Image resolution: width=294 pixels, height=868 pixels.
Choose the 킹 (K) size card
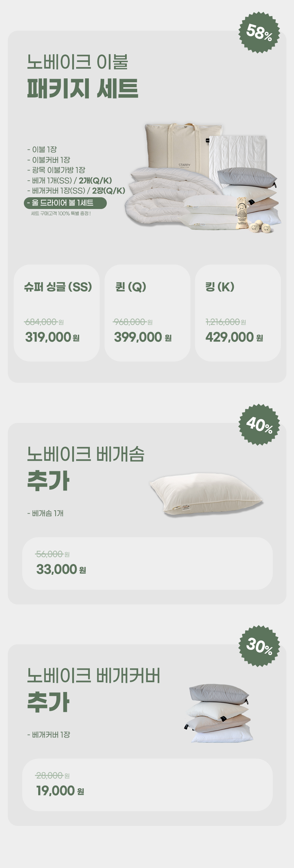238,313
